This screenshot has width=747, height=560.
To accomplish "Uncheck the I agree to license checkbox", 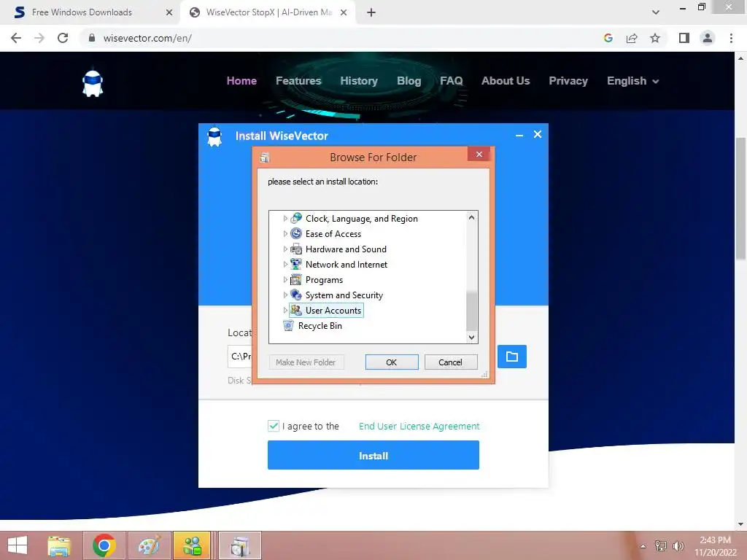I will click(x=274, y=426).
